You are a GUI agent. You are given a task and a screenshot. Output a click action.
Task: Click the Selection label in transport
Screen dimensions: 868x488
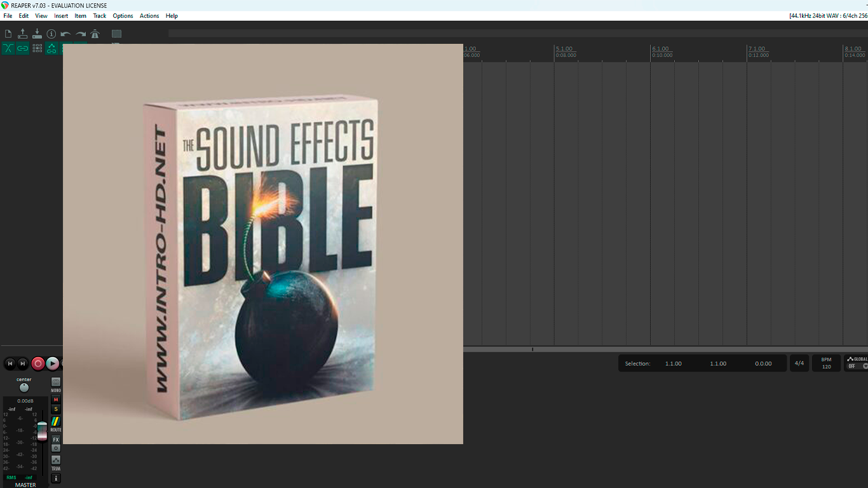[637, 363]
